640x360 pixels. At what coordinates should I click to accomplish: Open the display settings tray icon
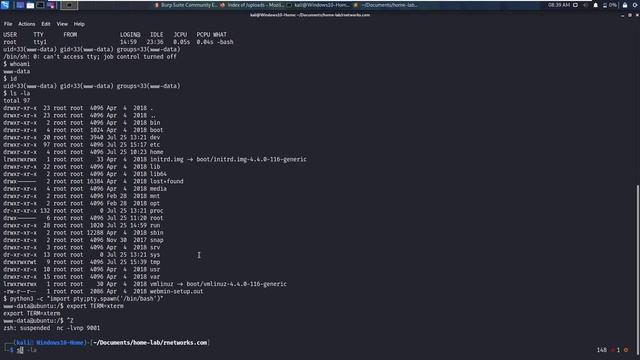click(576, 5)
